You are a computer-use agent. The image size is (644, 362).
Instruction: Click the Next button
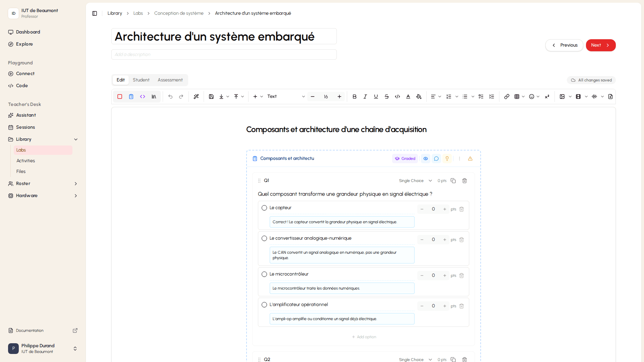[600, 45]
